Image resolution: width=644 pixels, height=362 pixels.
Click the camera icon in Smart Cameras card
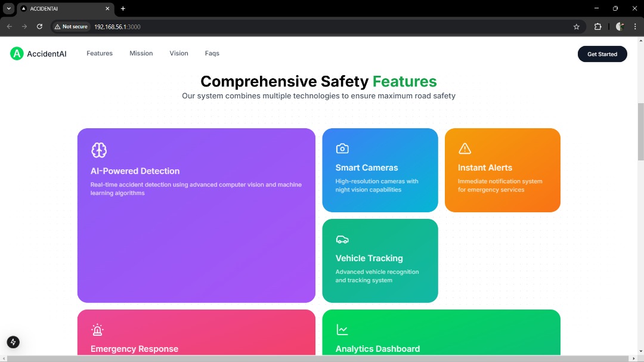click(342, 148)
